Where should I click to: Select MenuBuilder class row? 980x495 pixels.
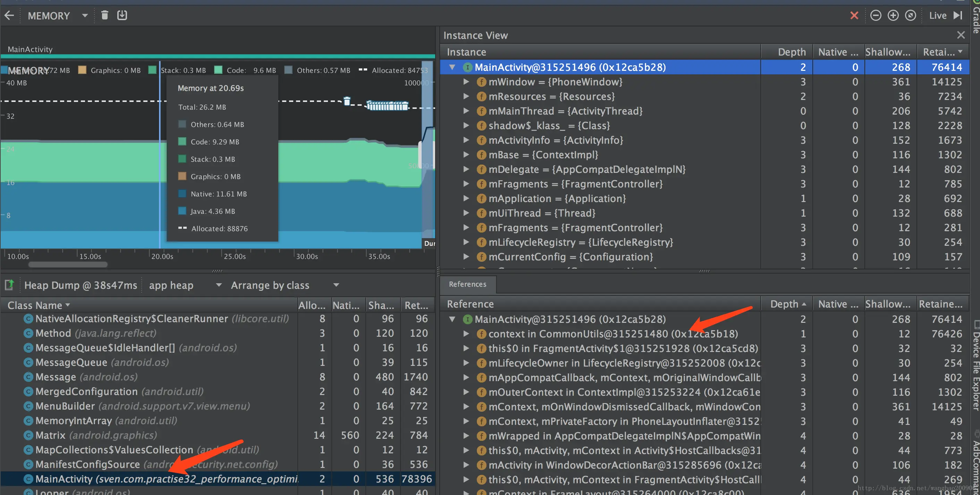[x=218, y=406]
